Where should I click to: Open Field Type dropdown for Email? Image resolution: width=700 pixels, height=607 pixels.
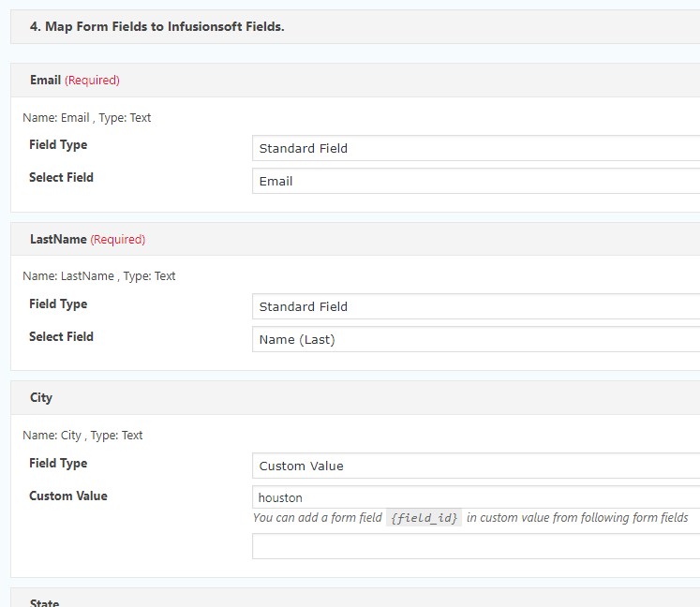pyautogui.click(x=476, y=148)
